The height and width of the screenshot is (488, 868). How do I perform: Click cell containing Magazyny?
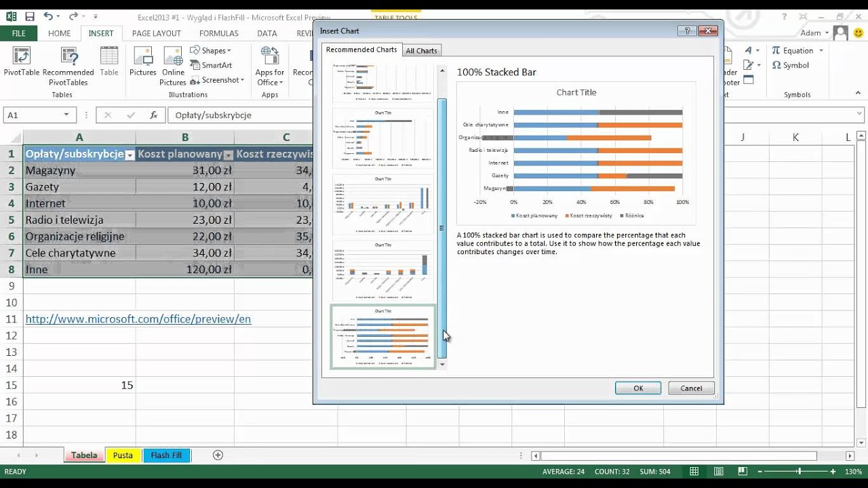(x=79, y=170)
